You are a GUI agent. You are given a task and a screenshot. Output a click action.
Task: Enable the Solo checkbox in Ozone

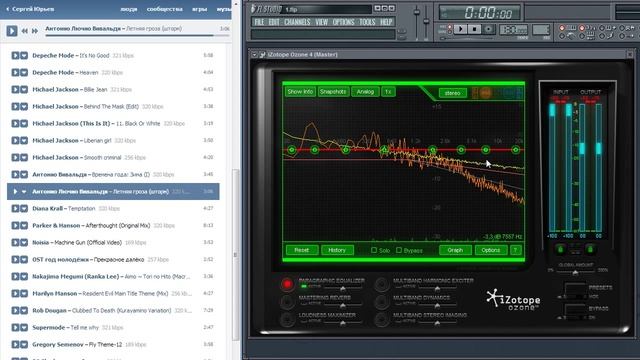tap(374, 250)
